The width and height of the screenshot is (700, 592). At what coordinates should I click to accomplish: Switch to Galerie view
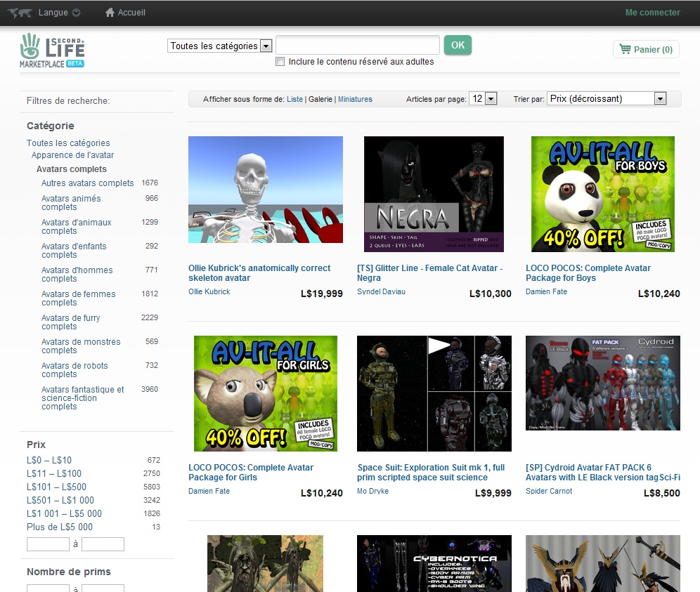(x=320, y=99)
